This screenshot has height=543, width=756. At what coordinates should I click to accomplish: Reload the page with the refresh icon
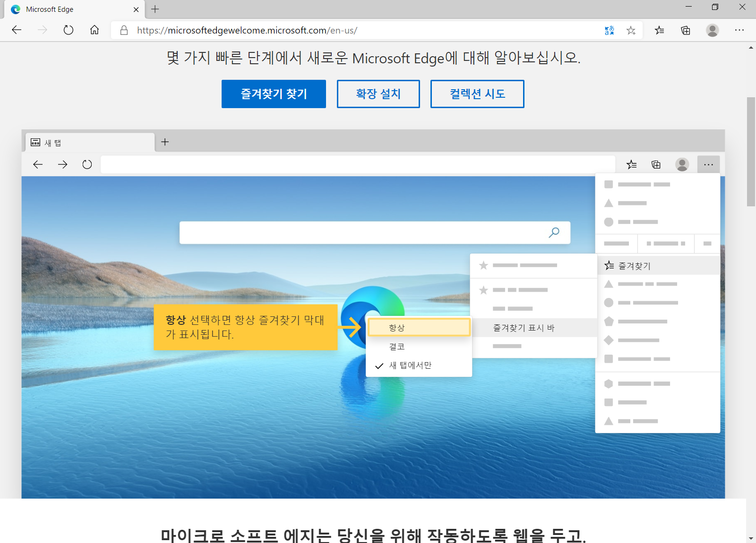[69, 30]
